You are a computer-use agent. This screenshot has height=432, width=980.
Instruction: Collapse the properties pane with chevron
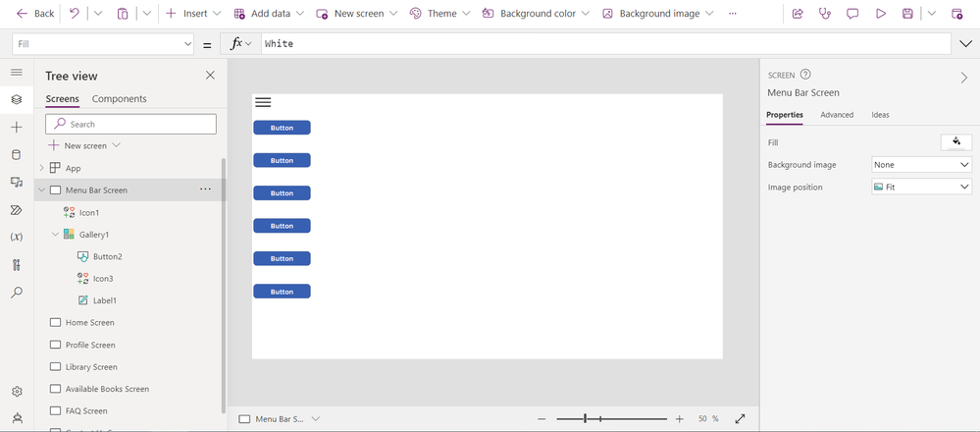click(963, 77)
